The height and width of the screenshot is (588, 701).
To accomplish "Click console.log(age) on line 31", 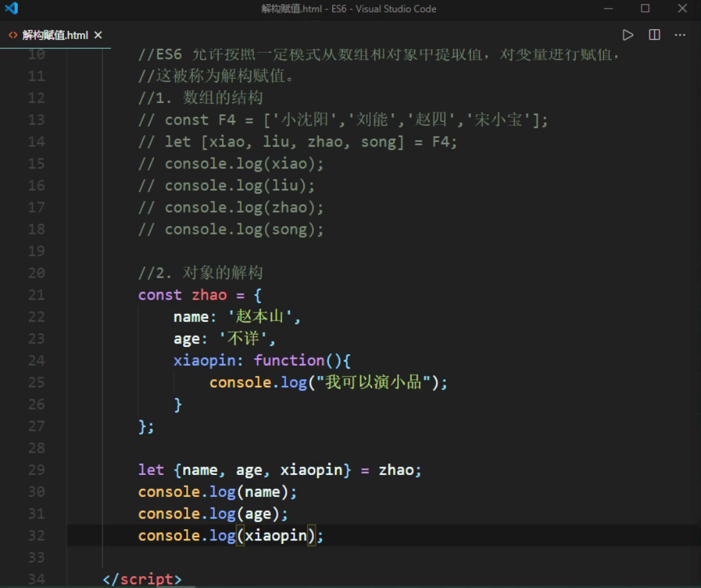I will [x=213, y=513].
